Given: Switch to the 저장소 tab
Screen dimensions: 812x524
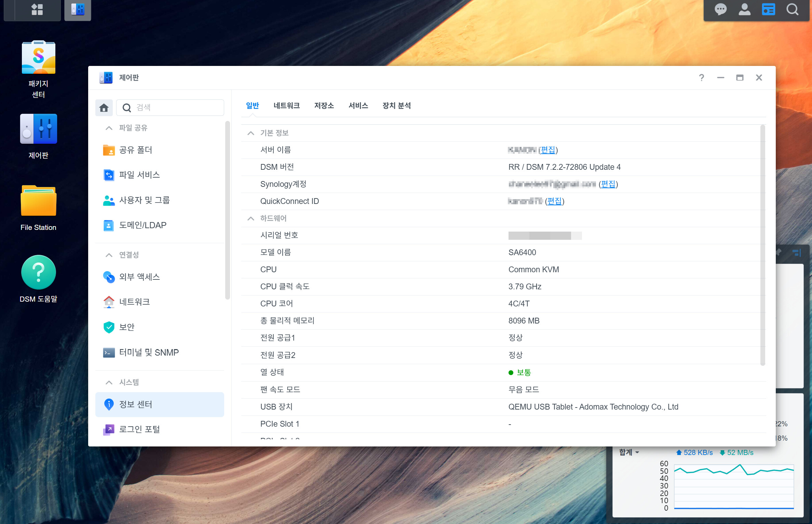Looking at the screenshot, I should (324, 106).
